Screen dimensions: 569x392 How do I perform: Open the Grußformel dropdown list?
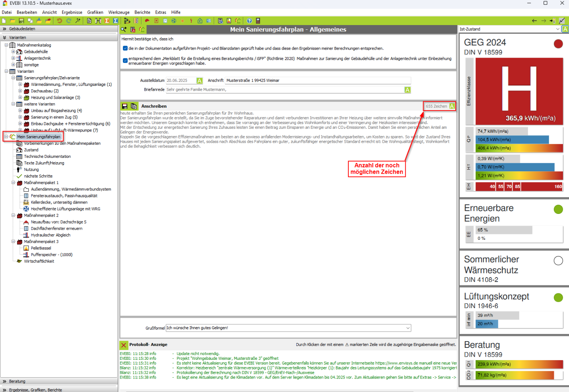(408, 328)
